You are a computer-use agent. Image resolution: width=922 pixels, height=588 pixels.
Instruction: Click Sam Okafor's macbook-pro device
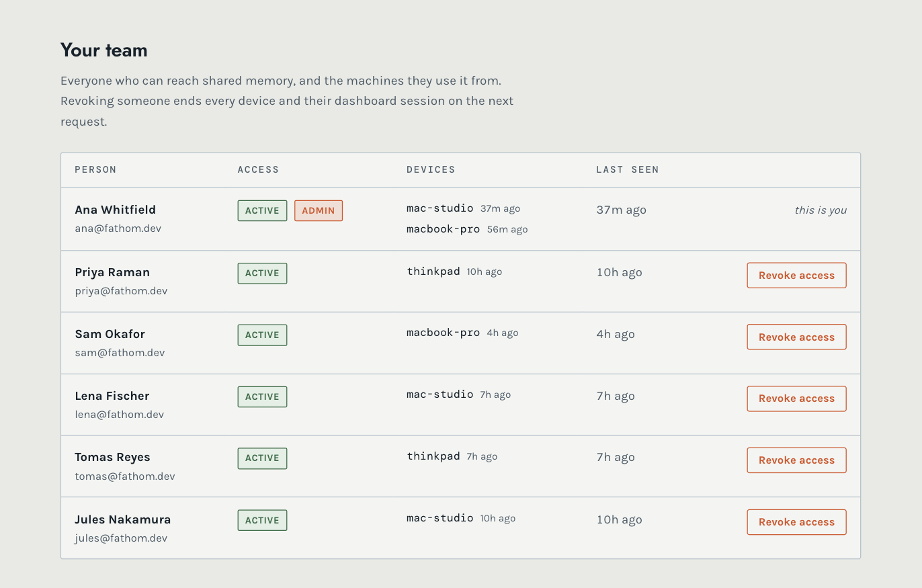pyautogui.click(x=443, y=333)
